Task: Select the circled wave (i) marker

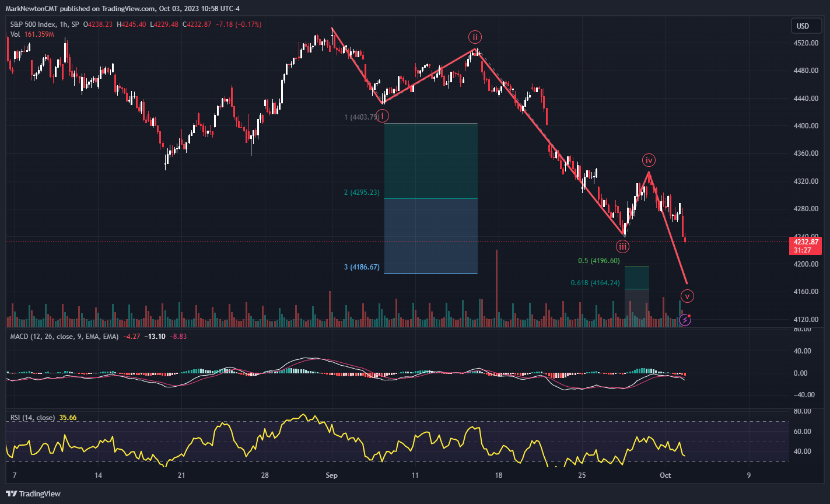Action: click(383, 116)
